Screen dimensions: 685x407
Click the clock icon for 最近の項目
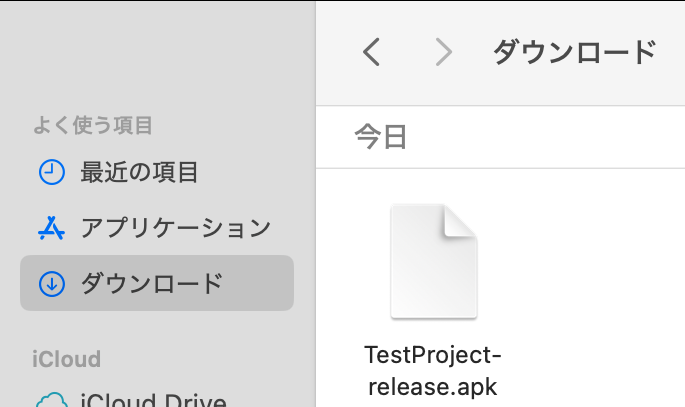pos(51,172)
